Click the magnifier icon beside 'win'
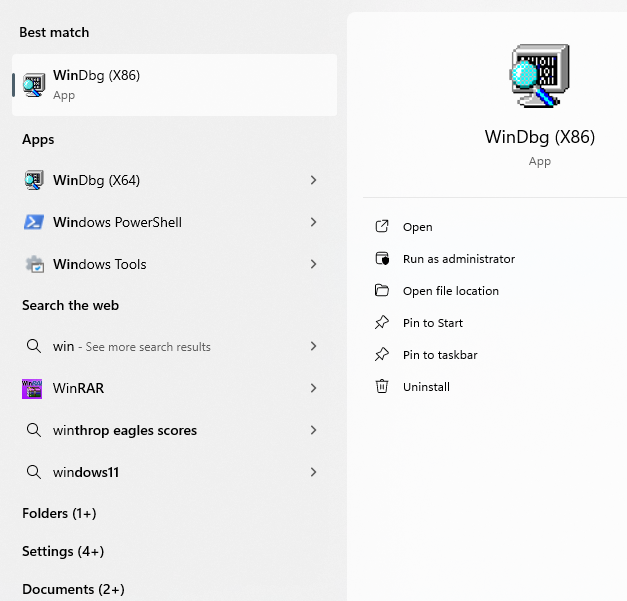The width and height of the screenshot is (627, 601). pos(34,346)
